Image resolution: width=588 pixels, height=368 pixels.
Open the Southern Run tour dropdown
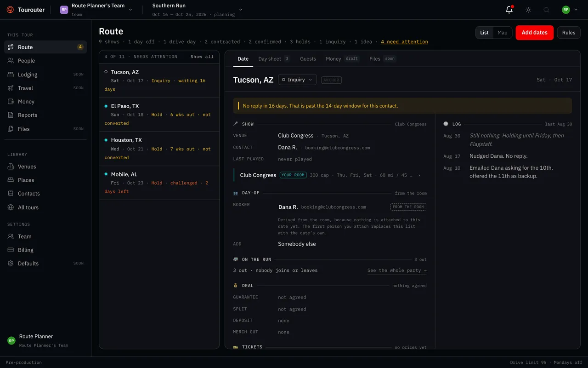(198, 9)
